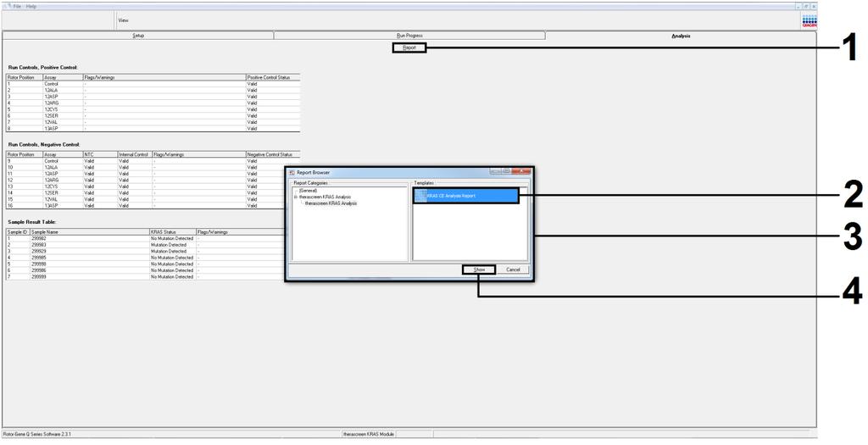This screenshot has width=868, height=445.
Task: Switch to the Run Progress tab
Action: pos(409,36)
